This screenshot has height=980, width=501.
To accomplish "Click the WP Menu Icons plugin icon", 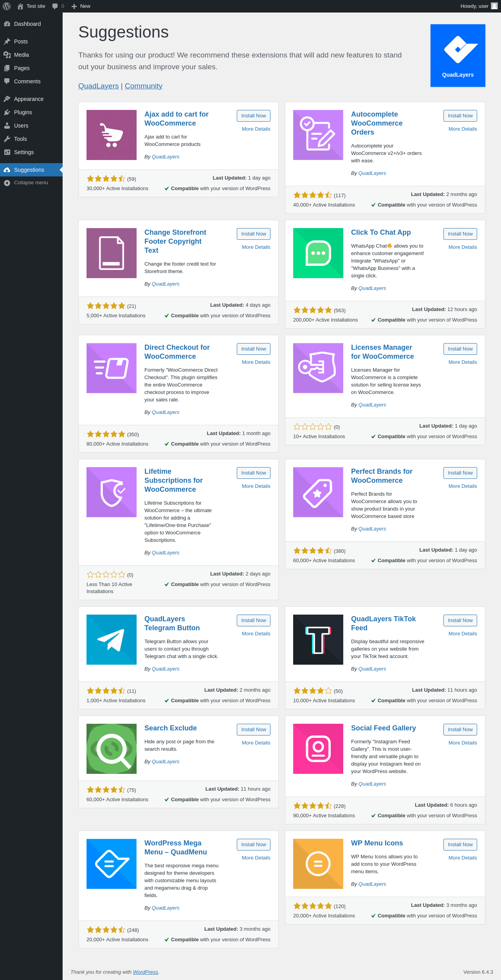I will pyautogui.click(x=318, y=863).
